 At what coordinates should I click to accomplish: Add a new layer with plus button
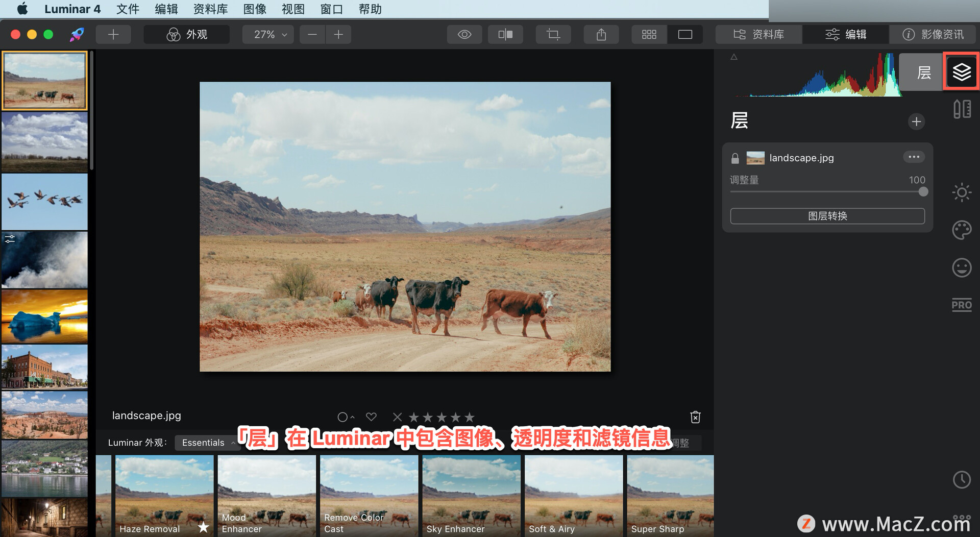(x=916, y=121)
